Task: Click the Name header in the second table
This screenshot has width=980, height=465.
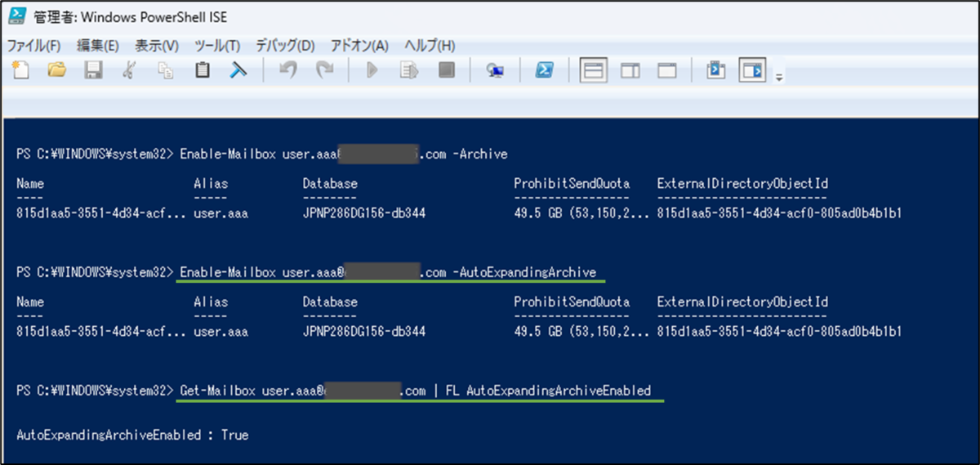Action: pos(30,302)
